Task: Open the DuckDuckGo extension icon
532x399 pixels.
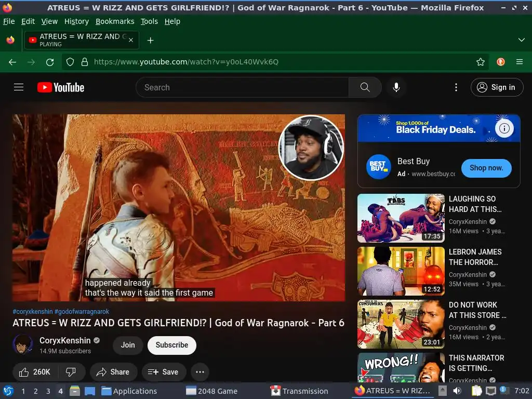Action: (x=500, y=62)
